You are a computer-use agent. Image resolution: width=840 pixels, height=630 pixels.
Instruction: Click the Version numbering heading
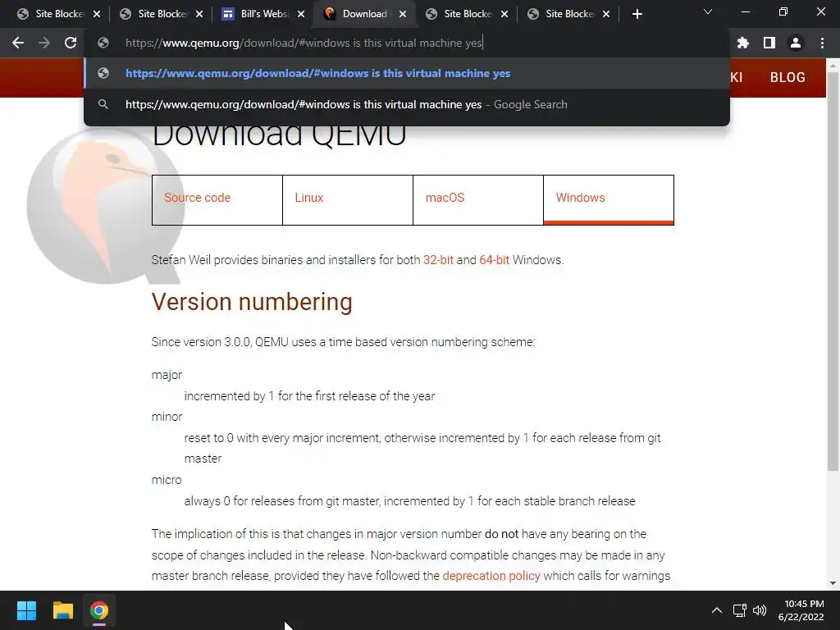click(252, 302)
